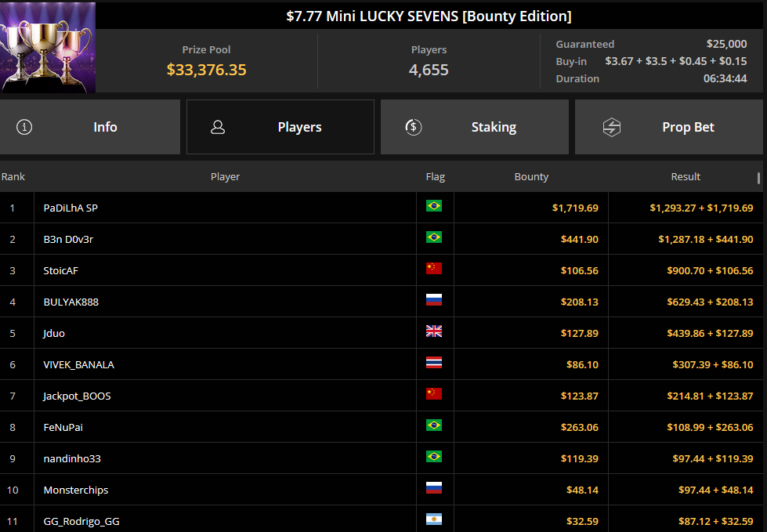Open the Info tab

(x=90, y=127)
